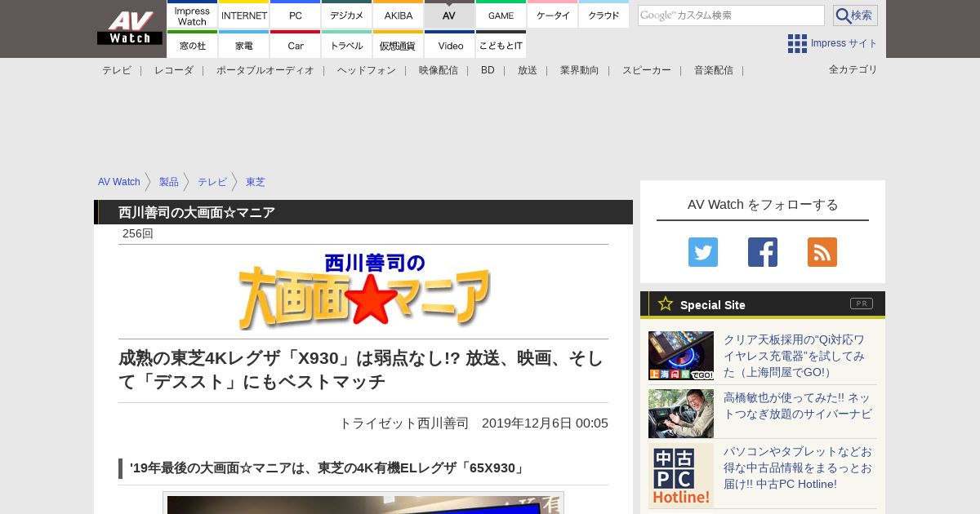Viewport: 980px width, 514px height.
Task: Click the Impress サイト text link
Action: [844, 43]
